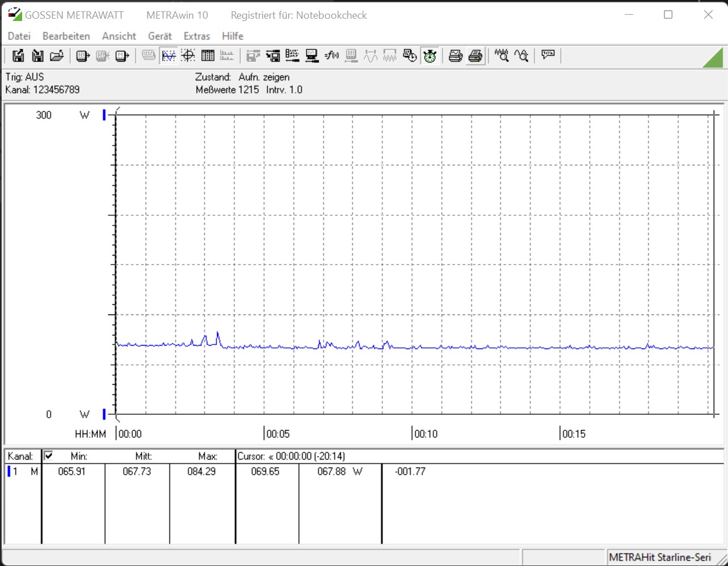Image resolution: width=728 pixels, height=566 pixels.
Task: Click the Cursor 00:00:00 (-20:14) label
Action: pyautogui.click(x=291, y=456)
